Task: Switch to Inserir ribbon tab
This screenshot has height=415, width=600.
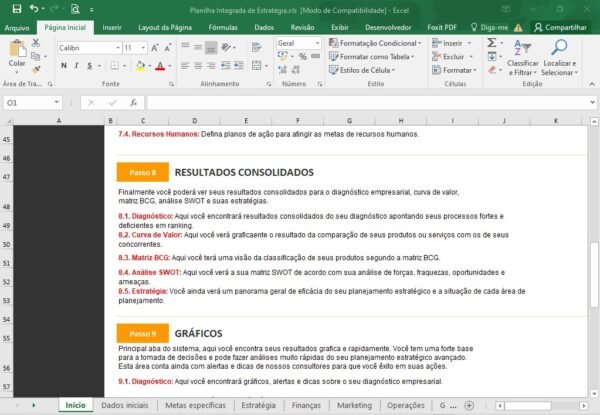Action: point(112,28)
